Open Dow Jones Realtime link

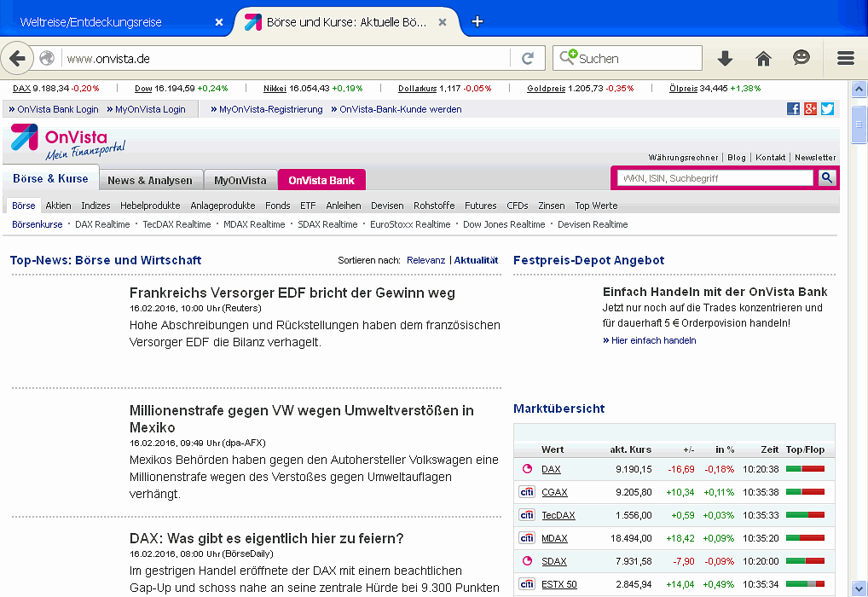tap(504, 224)
